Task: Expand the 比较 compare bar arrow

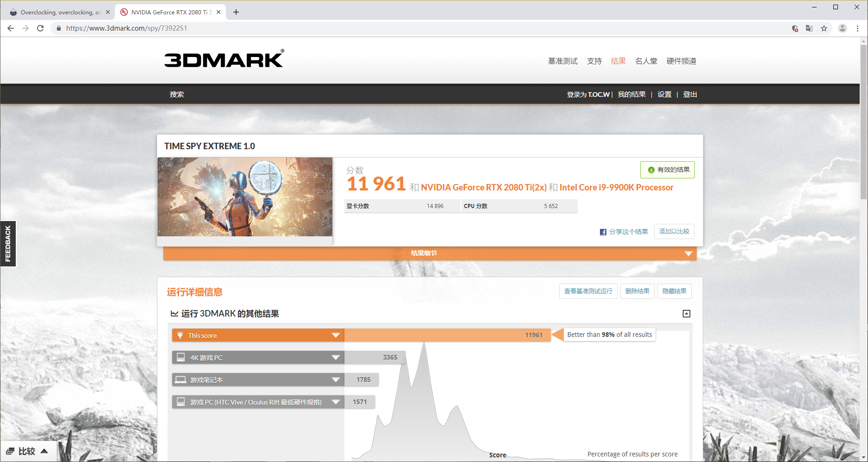Action: click(44, 451)
